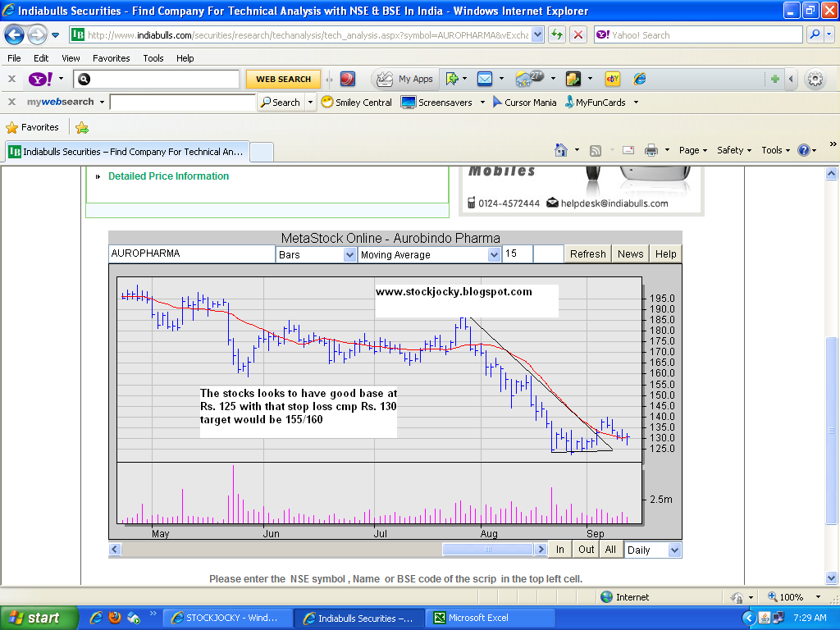Open the address bar history dropdown
This screenshot has height=630, width=840.
point(537,34)
